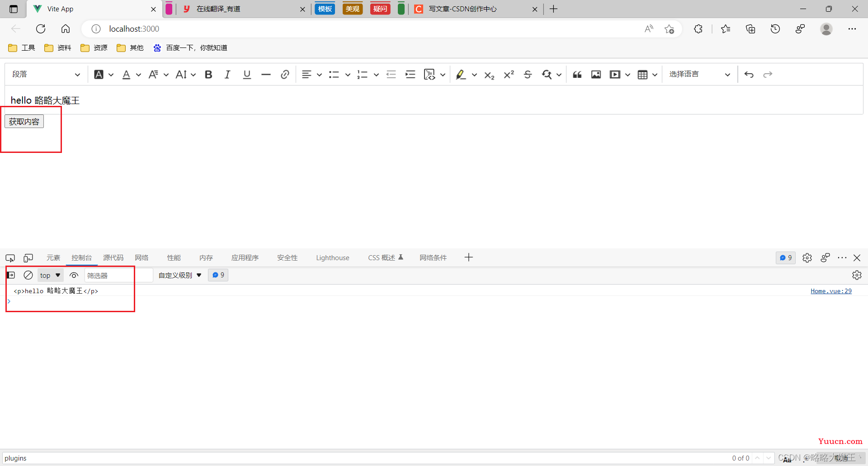Undo the last editor change

[749, 75]
